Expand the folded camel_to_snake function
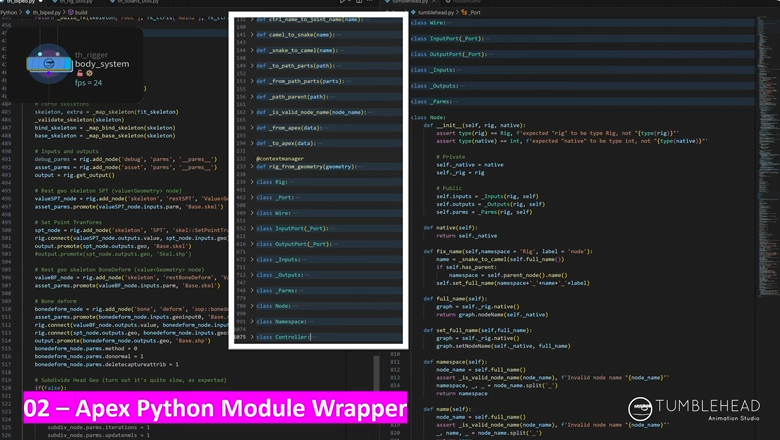Image resolution: width=780 pixels, height=440 pixels. (x=252, y=35)
